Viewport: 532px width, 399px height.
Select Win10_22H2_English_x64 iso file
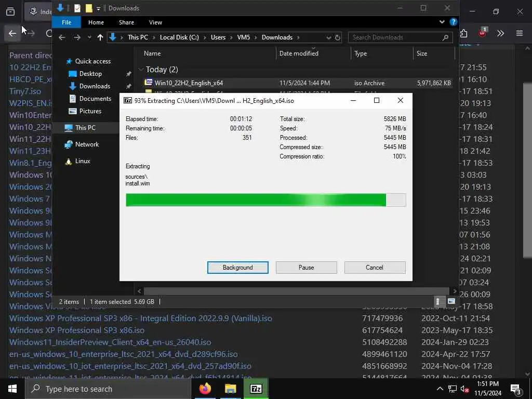tap(298, 83)
